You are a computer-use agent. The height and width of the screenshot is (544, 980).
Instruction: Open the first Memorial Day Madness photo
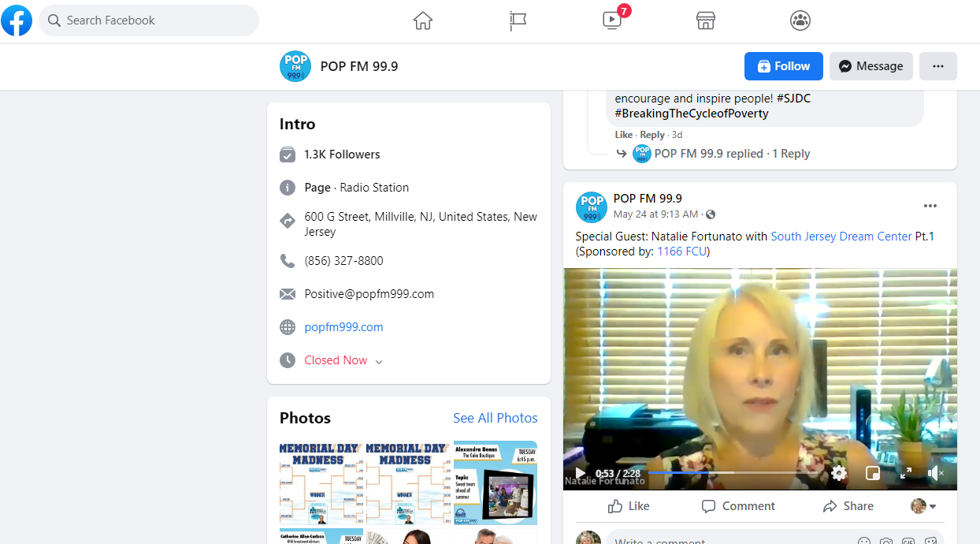[321, 483]
